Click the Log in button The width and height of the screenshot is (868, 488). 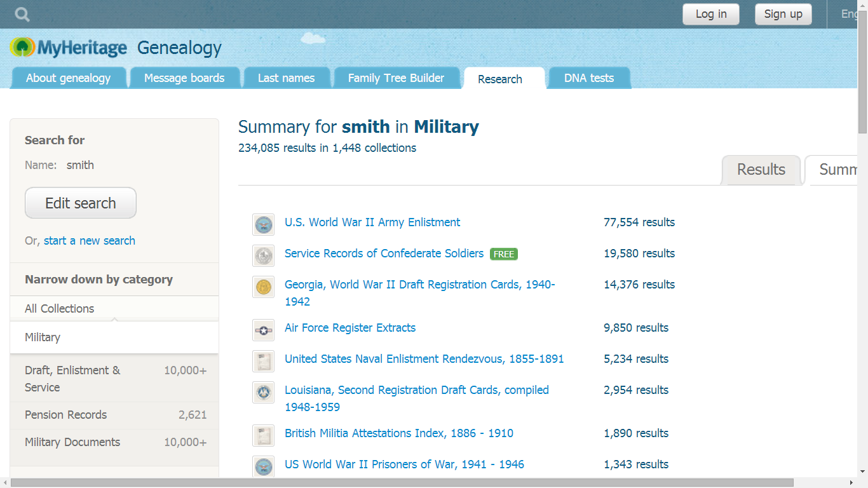click(x=711, y=14)
